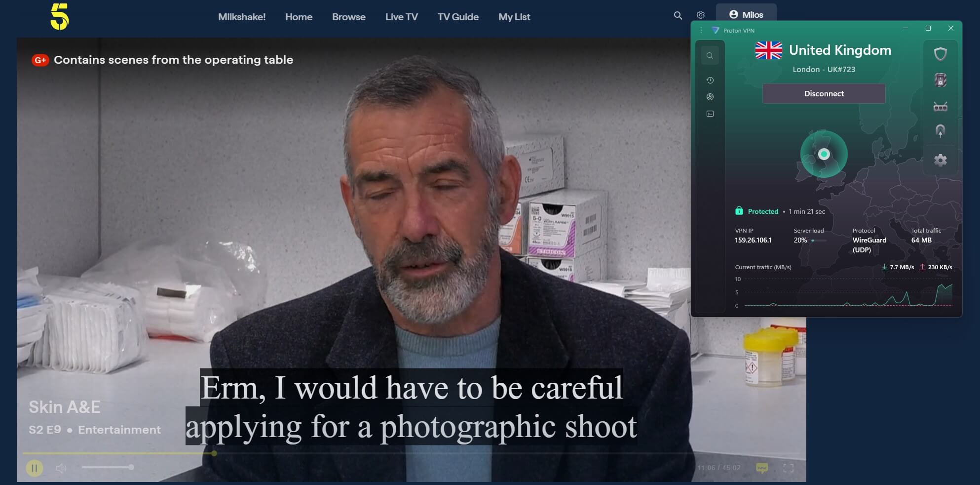Go to the Milkshake! section

click(x=242, y=17)
